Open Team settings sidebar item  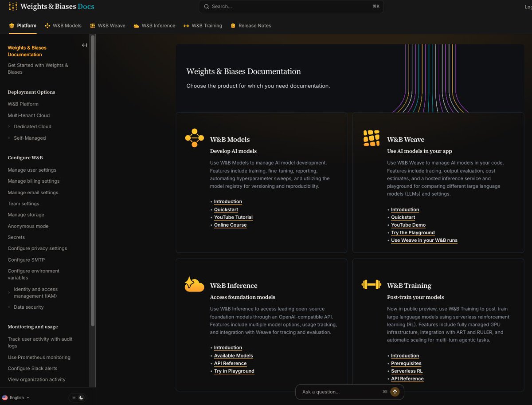[x=23, y=204]
